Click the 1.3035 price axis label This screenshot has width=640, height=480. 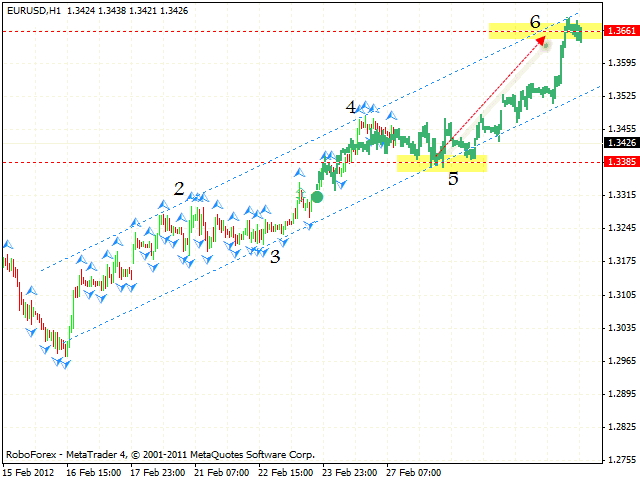621,327
